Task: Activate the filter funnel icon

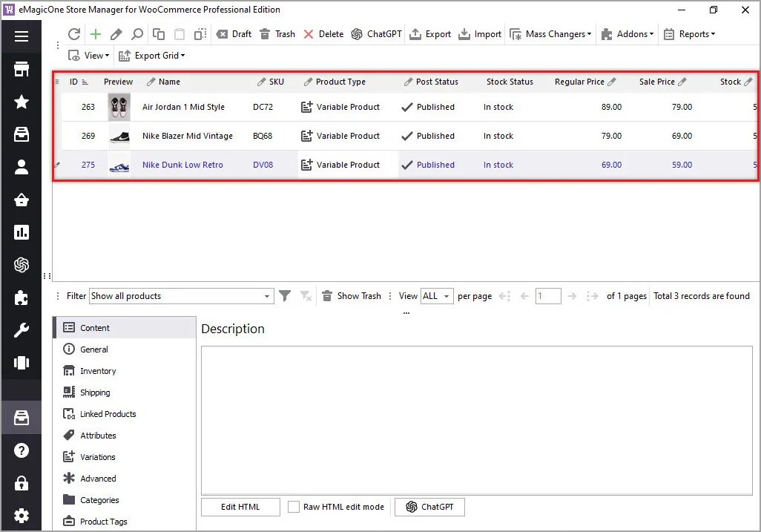Action: point(285,295)
